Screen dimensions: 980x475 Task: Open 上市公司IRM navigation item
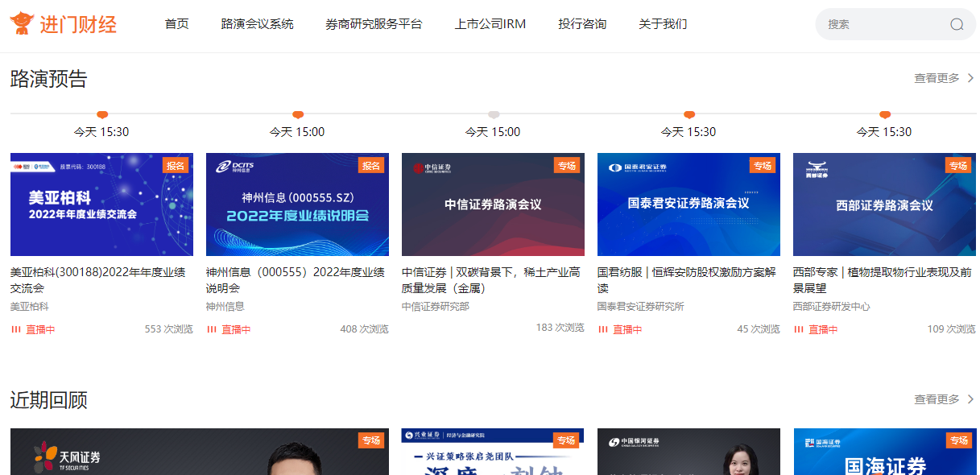490,24
